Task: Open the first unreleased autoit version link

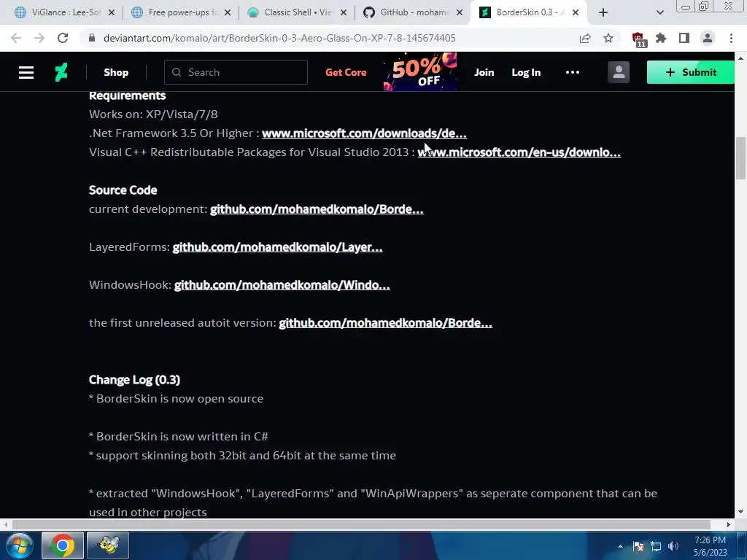Action: tap(385, 323)
